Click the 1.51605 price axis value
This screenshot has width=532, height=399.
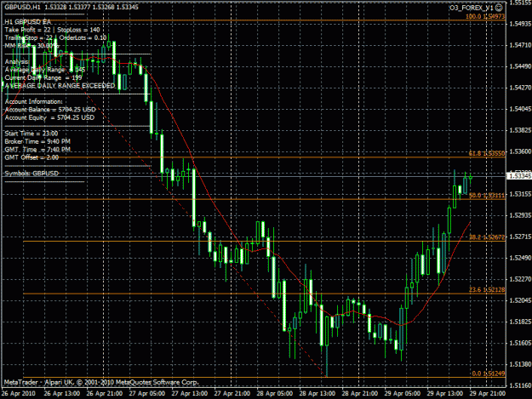pos(520,343)
